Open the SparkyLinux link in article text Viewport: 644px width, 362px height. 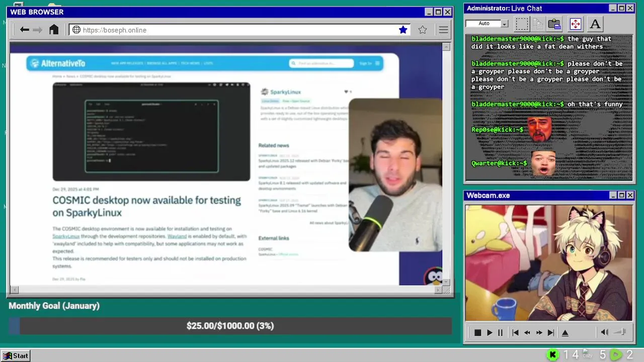tap(66, 236)
